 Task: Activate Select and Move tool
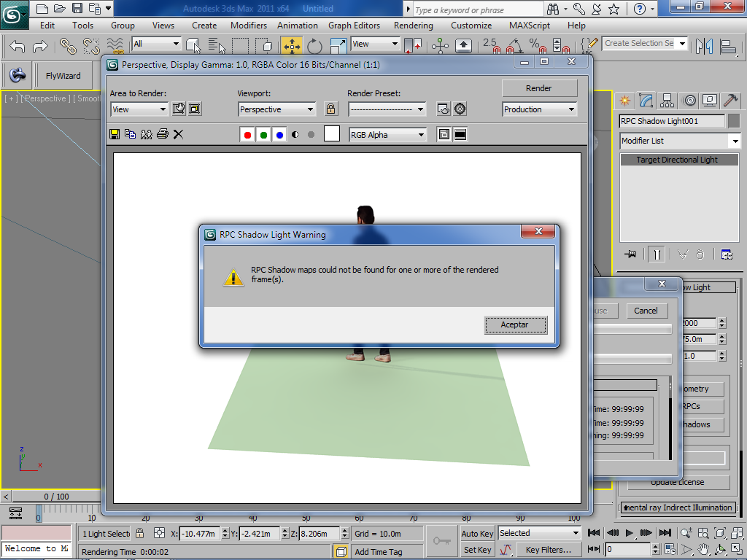coord(292,46)
